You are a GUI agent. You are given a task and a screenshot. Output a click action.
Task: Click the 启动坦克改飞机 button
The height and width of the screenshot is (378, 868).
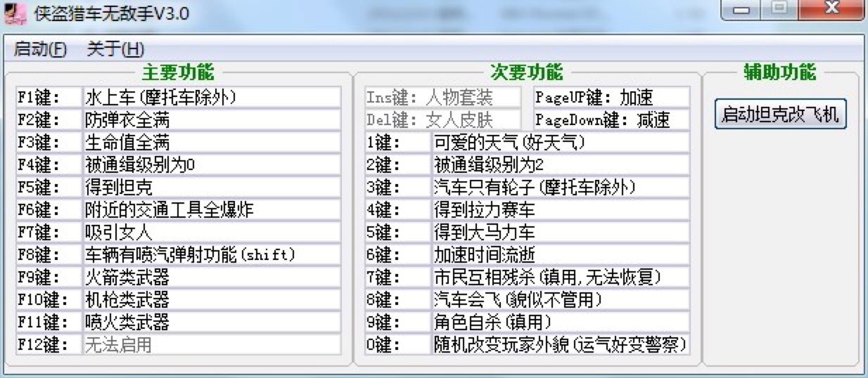780,114
